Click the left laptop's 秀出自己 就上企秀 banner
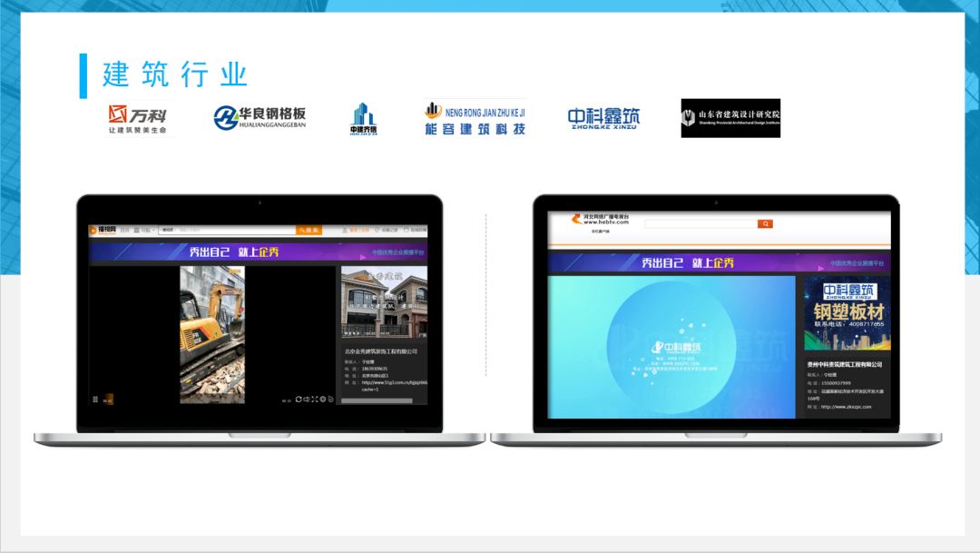This screenshot has height=553, width=980. (x=258, y=252)
